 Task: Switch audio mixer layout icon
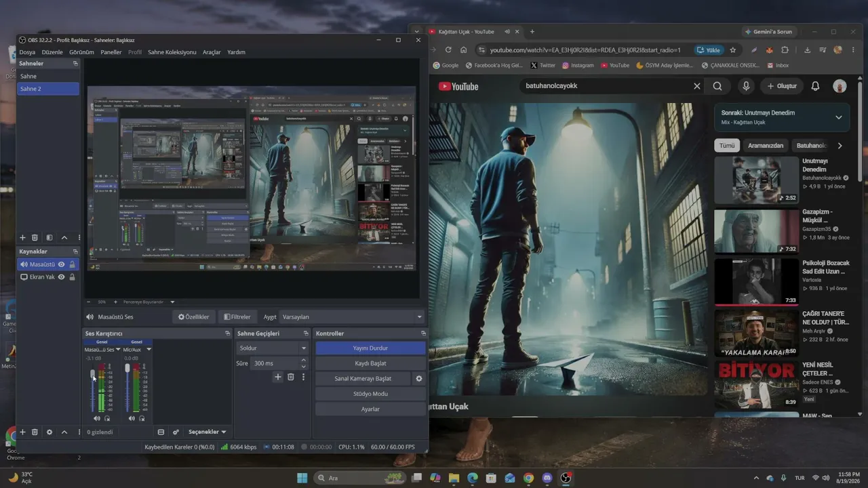point(161,432)
